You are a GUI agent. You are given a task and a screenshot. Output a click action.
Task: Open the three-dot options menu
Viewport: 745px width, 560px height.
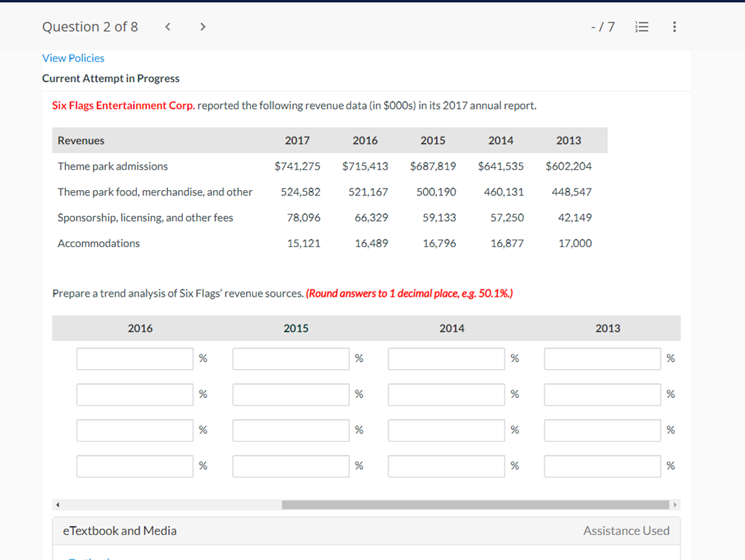coord(674,26)
